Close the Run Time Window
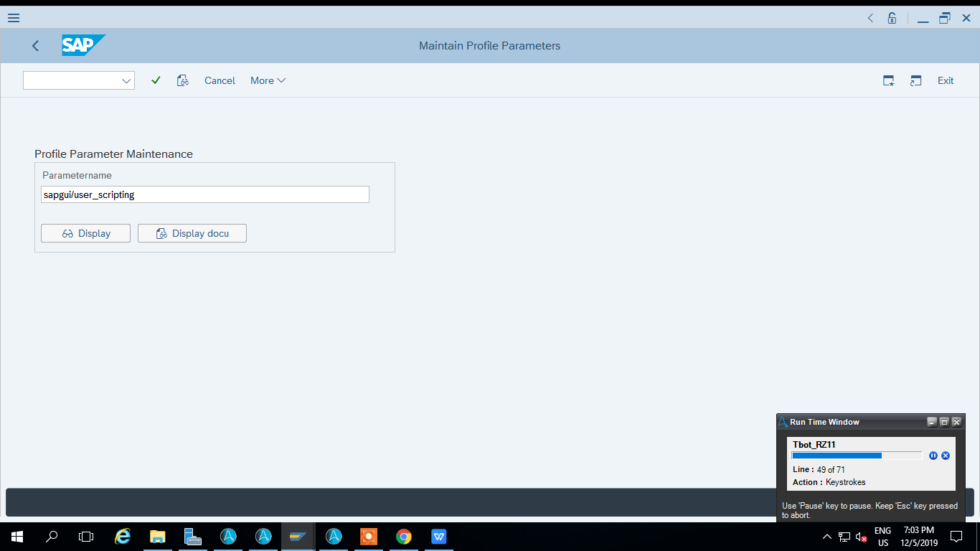This screenshot has height=551, width=980. point(956,422)
